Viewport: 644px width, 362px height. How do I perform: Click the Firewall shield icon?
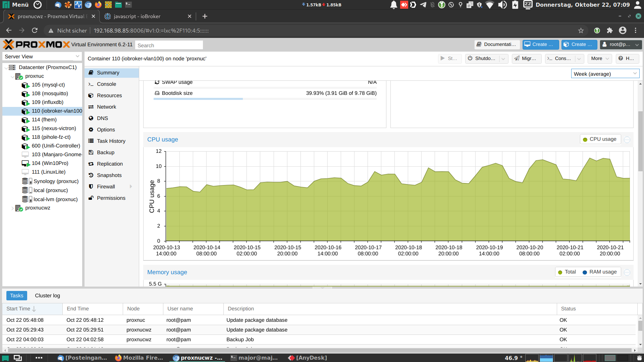pos(91,187)
